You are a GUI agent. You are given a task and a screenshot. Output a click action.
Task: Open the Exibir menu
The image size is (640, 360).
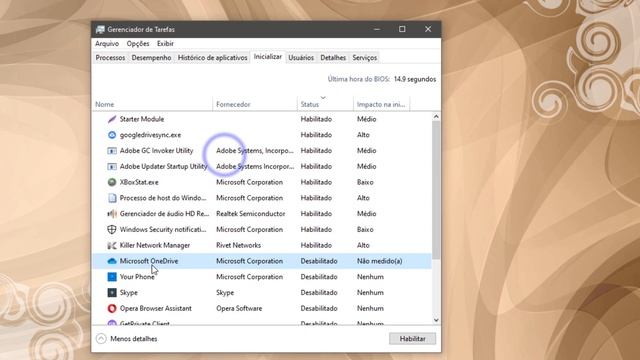(165, 43)
